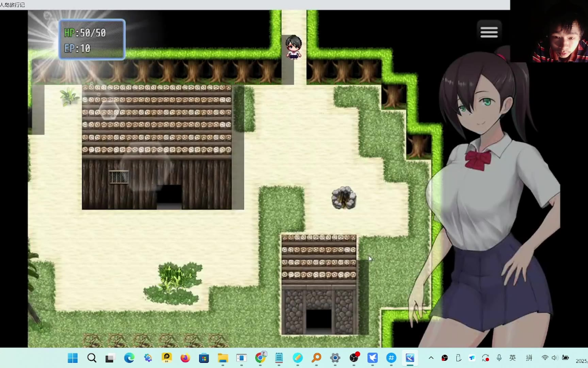Open File Explorer from the taskbar

(x=223, y=358)
